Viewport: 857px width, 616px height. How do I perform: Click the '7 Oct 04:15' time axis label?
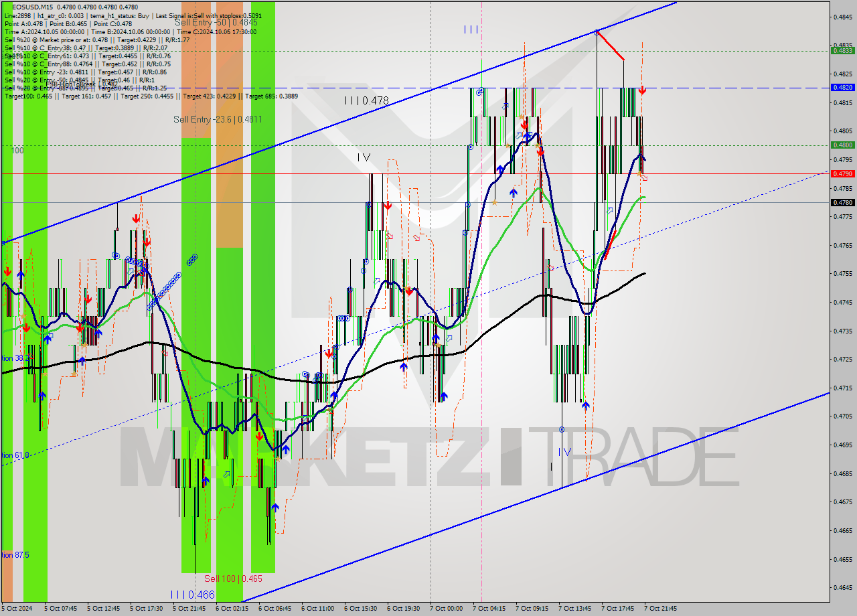point(489,609)
